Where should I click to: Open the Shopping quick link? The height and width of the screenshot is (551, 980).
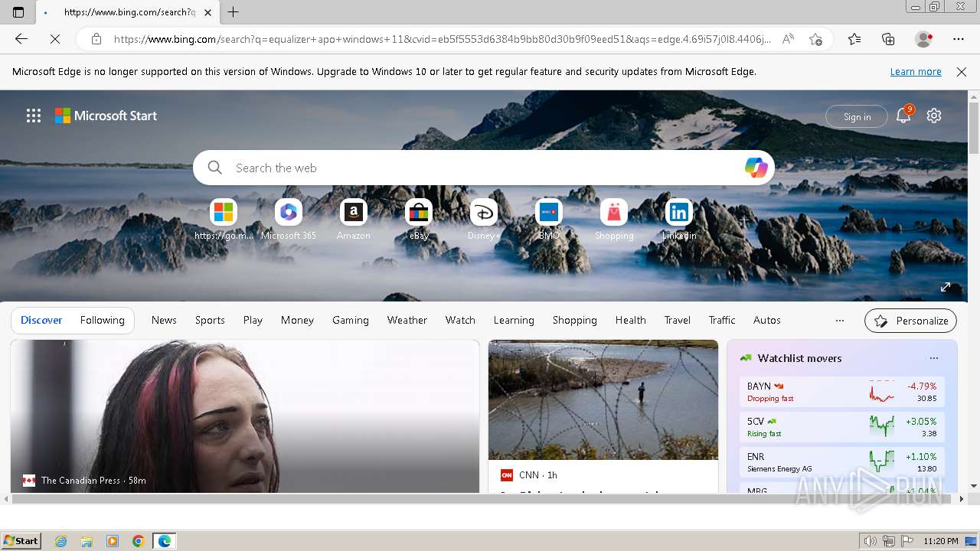click(614, 220)
